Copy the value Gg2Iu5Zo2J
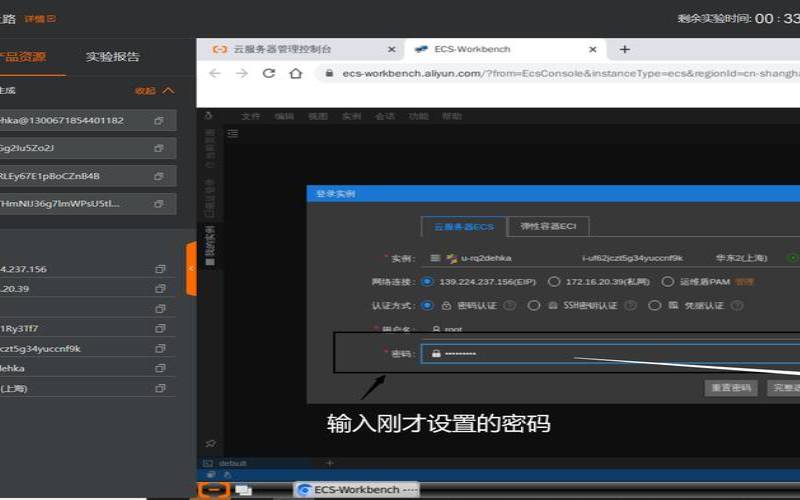 coord(159,148)
